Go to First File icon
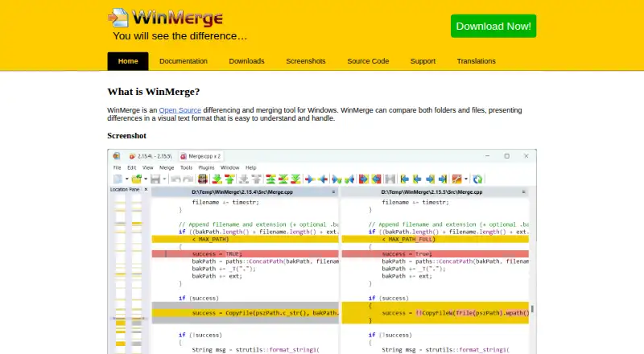The image size is (644, 354). click(x=405, y=179)
